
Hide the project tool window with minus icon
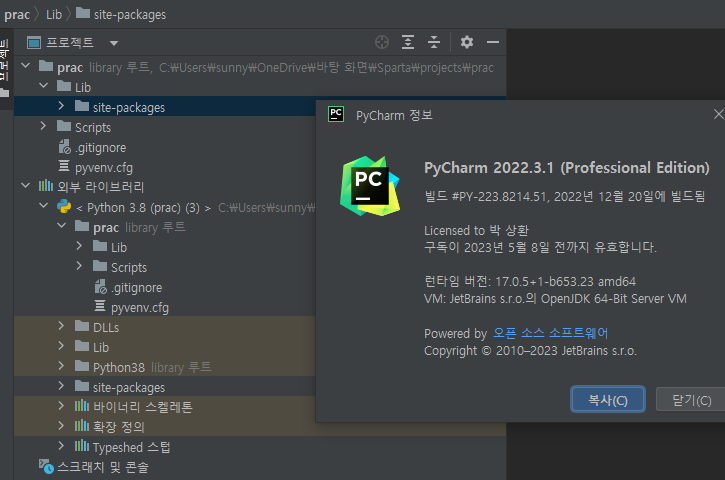coord(493,42)
